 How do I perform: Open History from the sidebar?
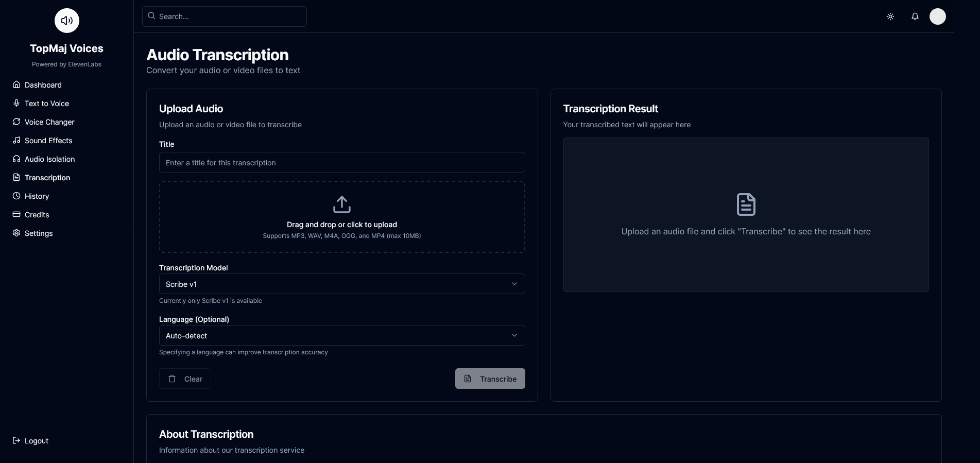[x=37, y=196]
